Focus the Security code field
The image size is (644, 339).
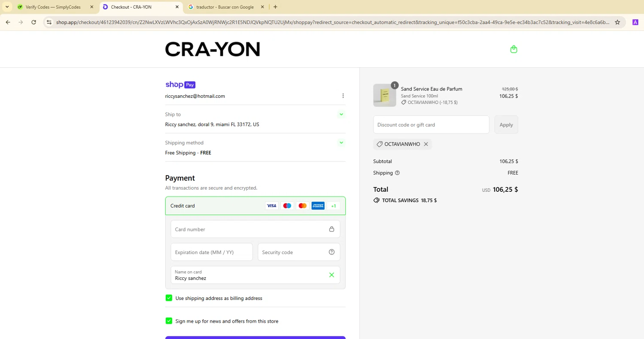tap(299, 252)
